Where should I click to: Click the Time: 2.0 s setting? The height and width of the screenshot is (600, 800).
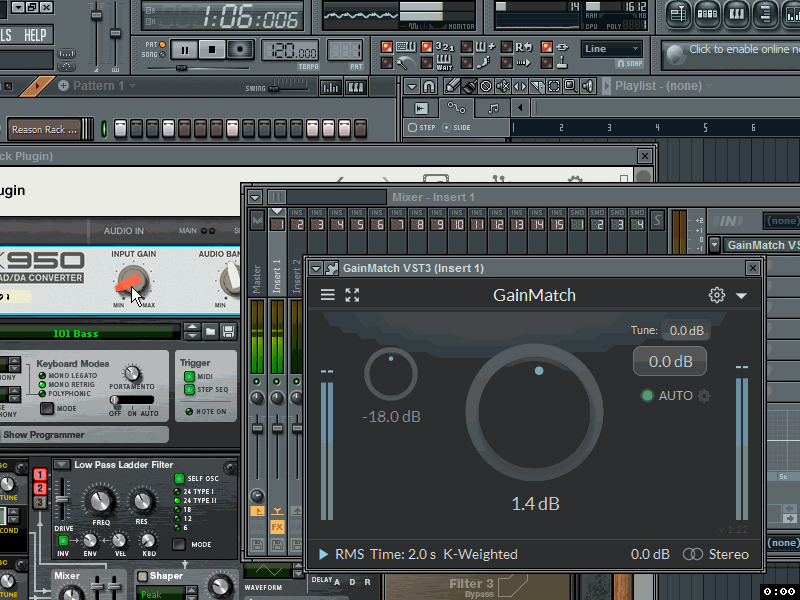(403, 554)
